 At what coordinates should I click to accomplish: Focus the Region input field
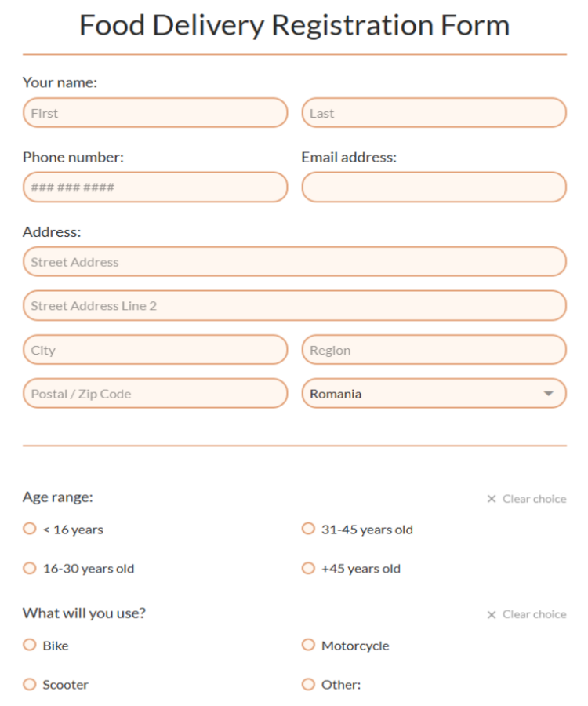point(434,350)
